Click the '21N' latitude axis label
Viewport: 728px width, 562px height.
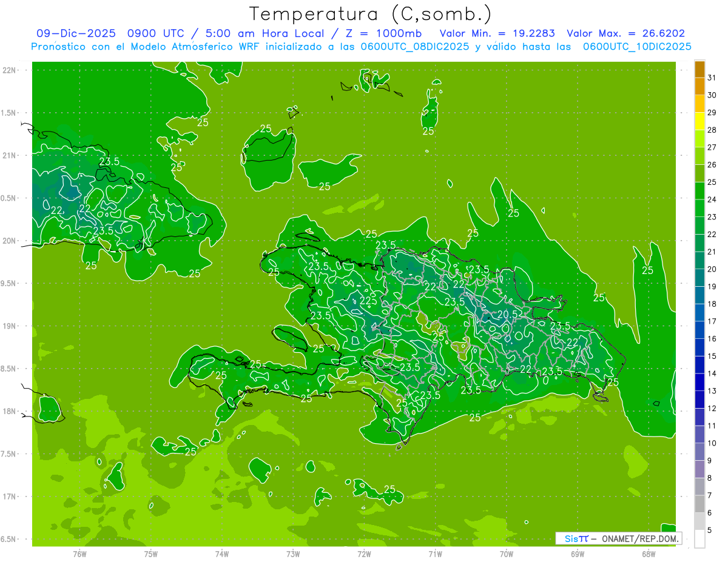click(9, 155)
